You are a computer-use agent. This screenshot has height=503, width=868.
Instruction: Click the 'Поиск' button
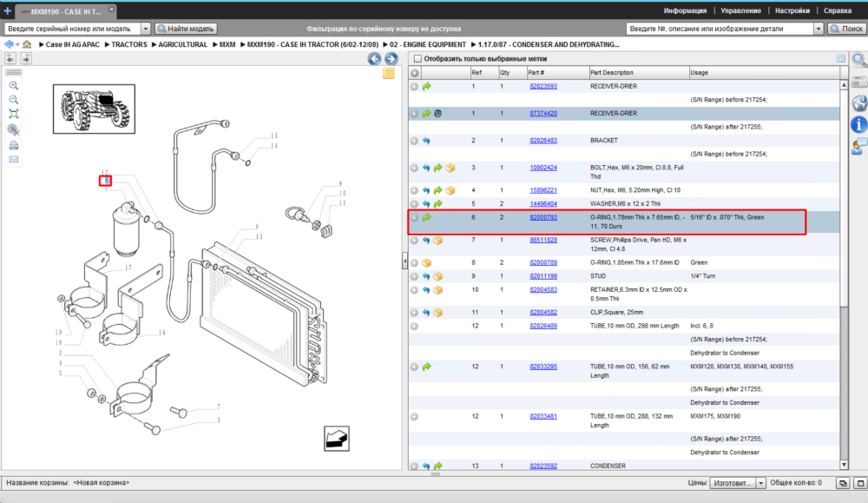point(845,29)
